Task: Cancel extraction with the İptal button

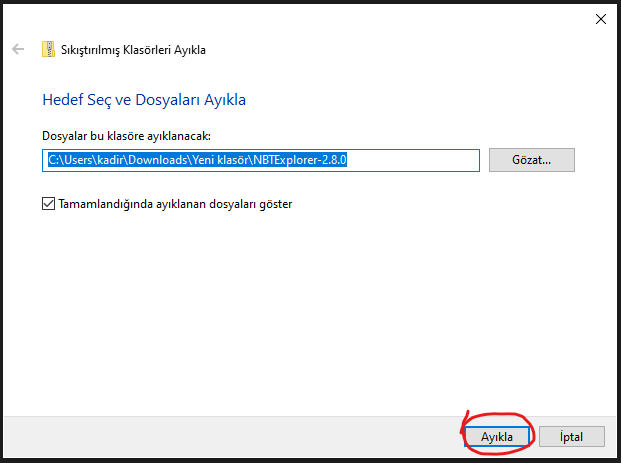Action: click(x=572, y=437)
